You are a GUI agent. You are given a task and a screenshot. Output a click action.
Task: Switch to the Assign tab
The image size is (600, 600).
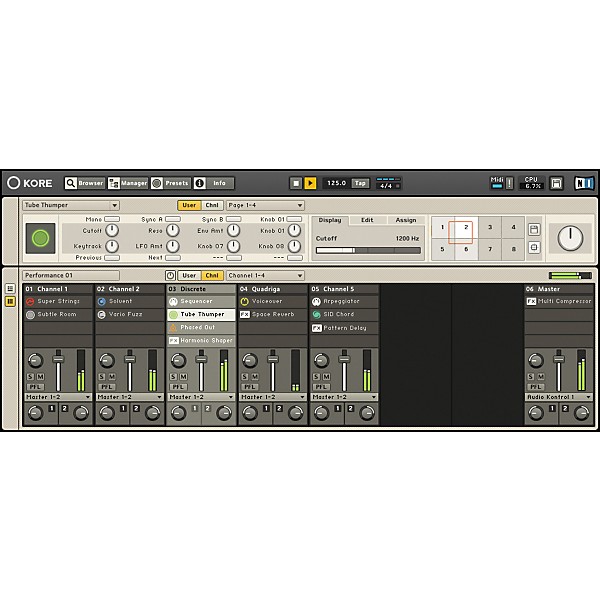pyautogui.click(x=406, y=220)
